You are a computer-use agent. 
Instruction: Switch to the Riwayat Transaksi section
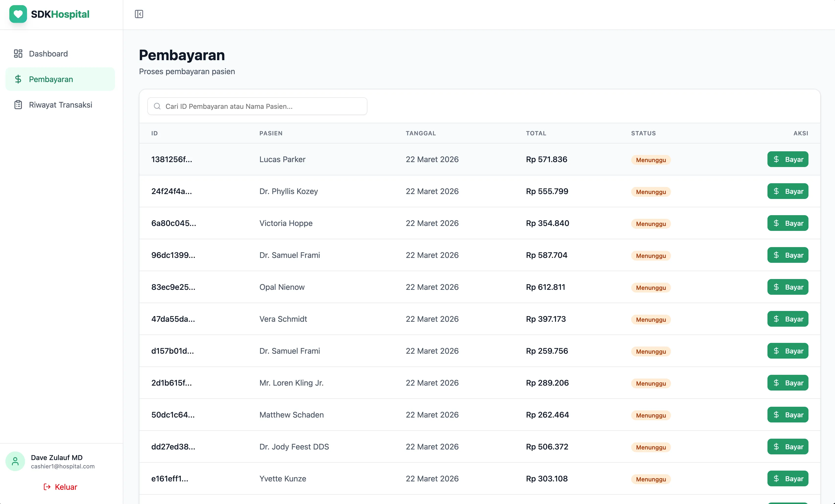pyautogui.click(x=60, y=105)
